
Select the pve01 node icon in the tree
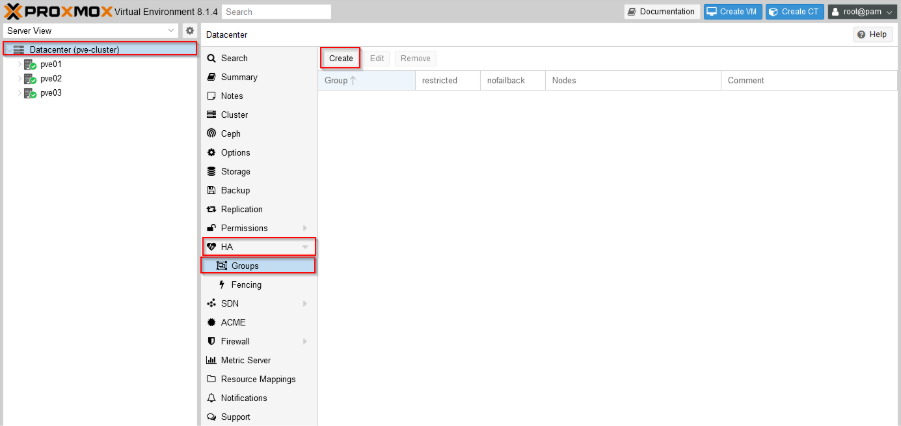pos(30,64)
